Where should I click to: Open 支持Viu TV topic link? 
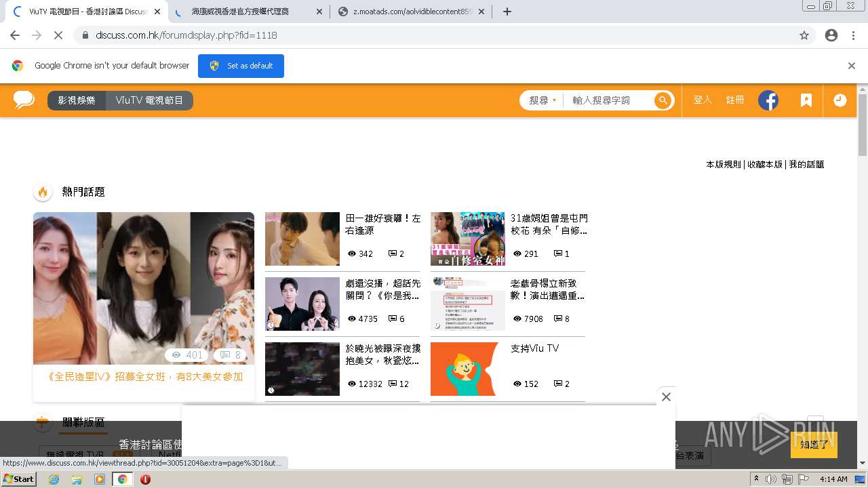click(x=535, y=348)
